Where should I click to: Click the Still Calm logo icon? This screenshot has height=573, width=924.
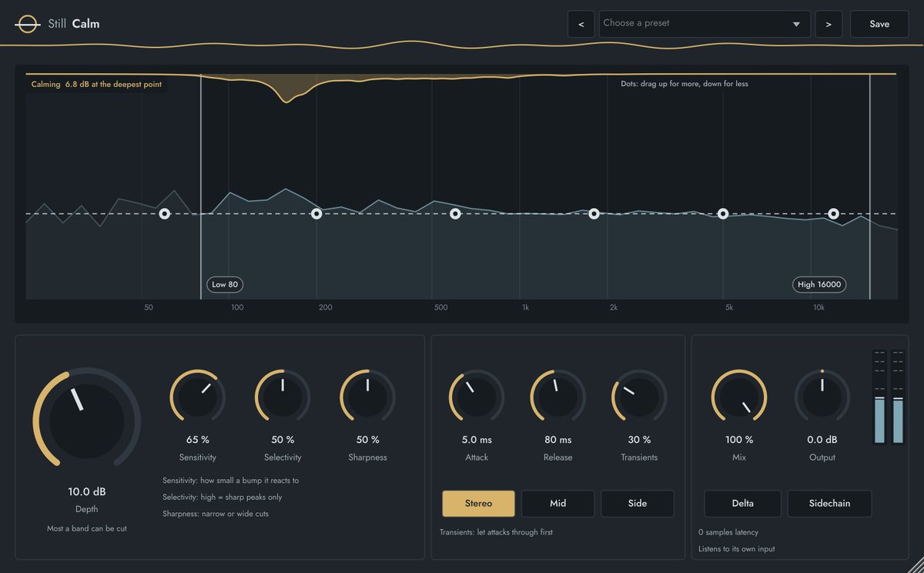[28, 24]
